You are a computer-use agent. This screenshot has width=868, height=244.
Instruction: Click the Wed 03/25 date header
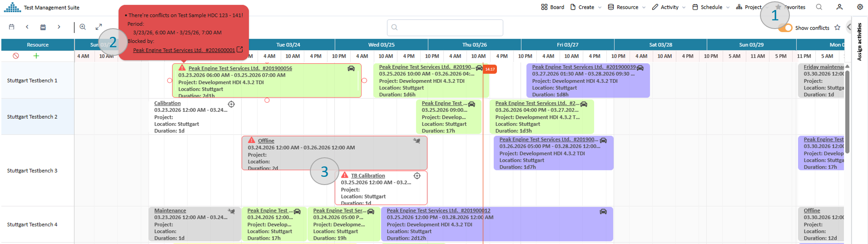pos(381,45)
